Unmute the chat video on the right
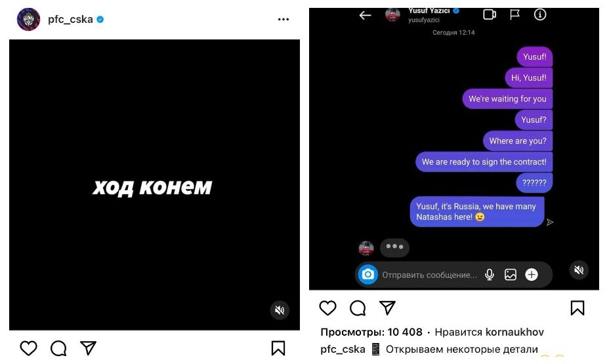The image size is (609, 364). click(x=579, y=270)
